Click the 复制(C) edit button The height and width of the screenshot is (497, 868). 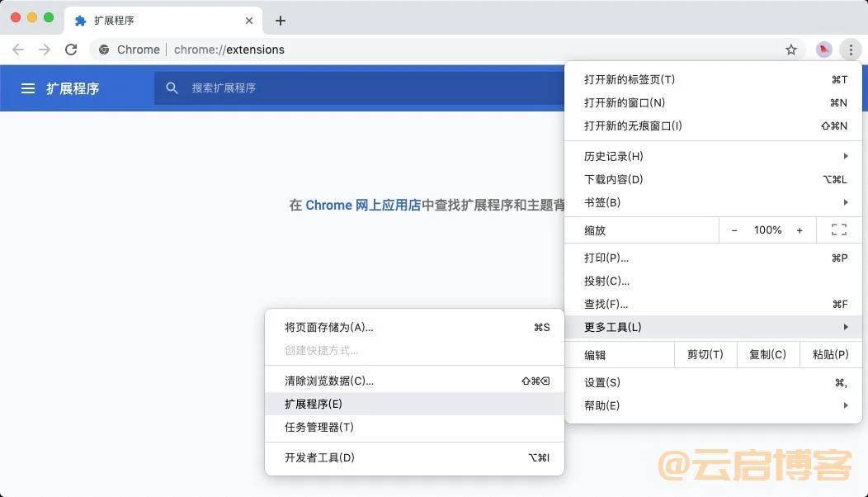click(x=767, y=355)
